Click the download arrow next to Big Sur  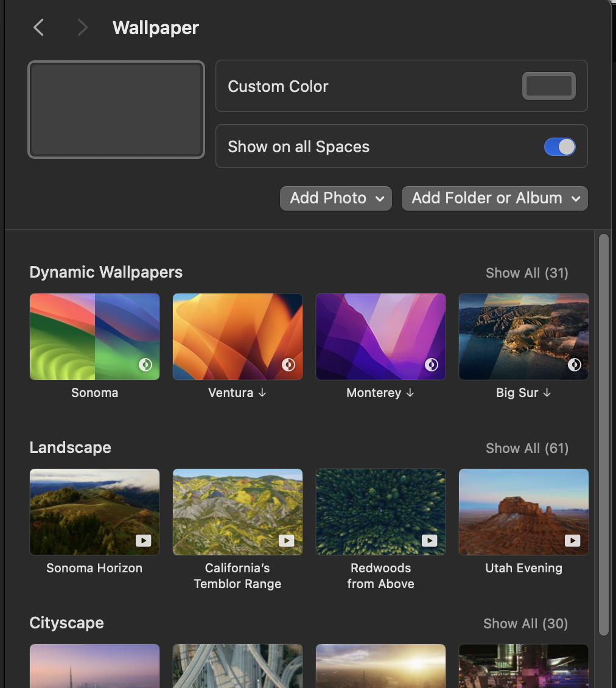(547, 393)
